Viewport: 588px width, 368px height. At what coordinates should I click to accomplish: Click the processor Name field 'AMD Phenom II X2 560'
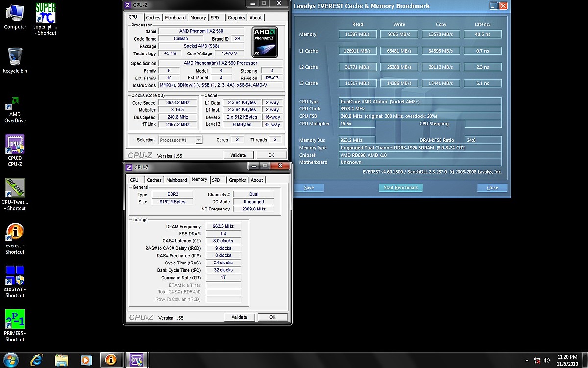coord(201,31)
